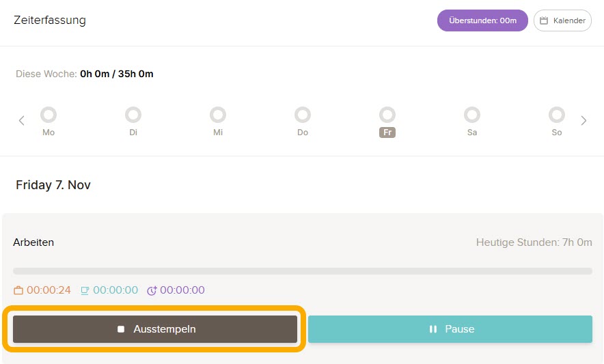The image size is (604, 364).
Task: Click the Überstunden: 00m purple badge
Action: tap(482, 20)
